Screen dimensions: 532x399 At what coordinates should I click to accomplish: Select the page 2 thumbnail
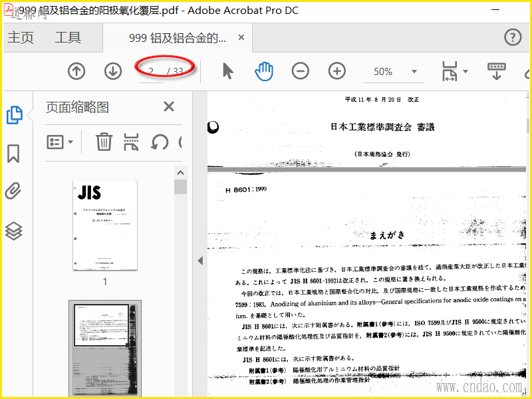point(105,348)
